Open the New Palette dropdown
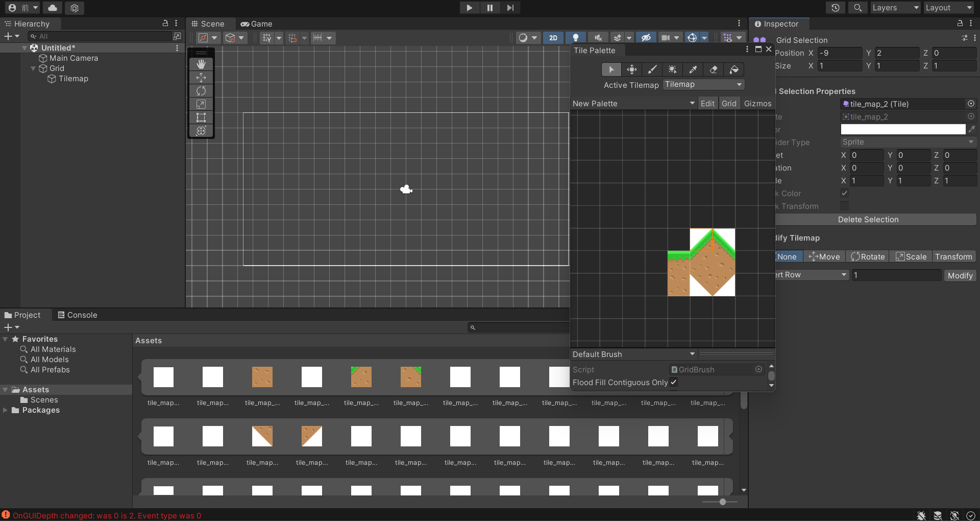 pos(633,104)
